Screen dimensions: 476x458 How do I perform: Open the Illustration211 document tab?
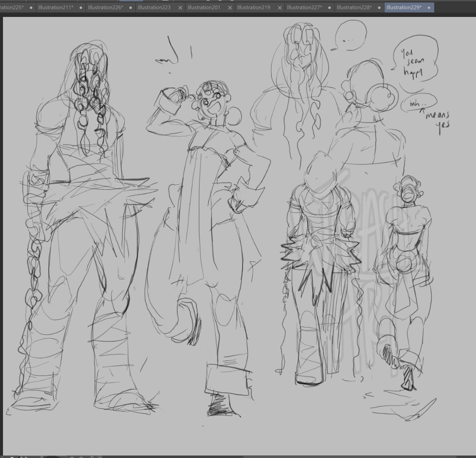point(55,7)
